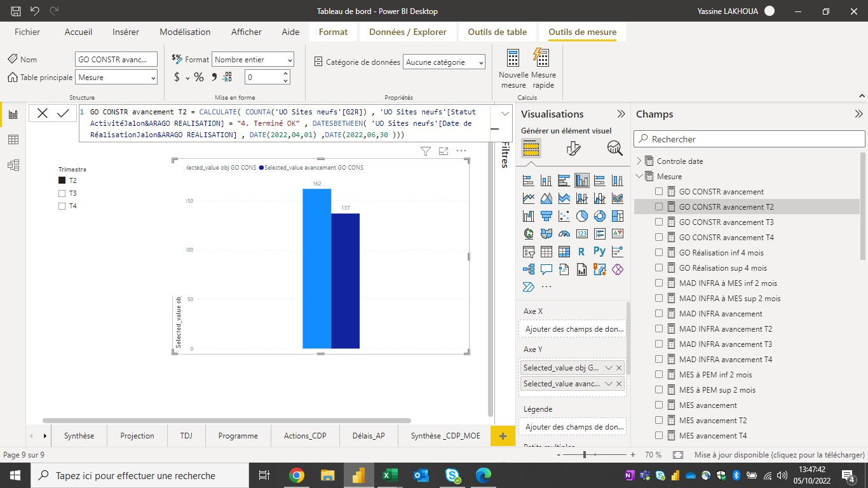Check the MAD INFRA avancement field

(x=659, y=313)
